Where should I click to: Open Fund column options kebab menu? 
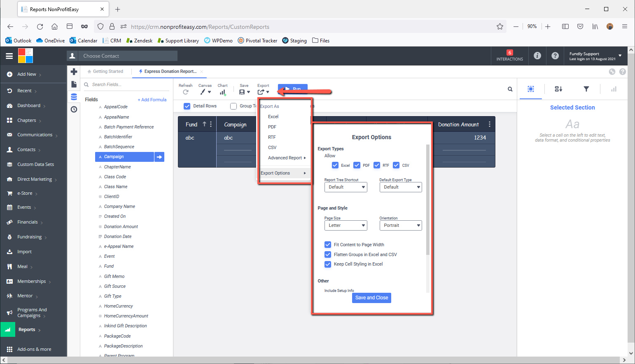[211, 124]
